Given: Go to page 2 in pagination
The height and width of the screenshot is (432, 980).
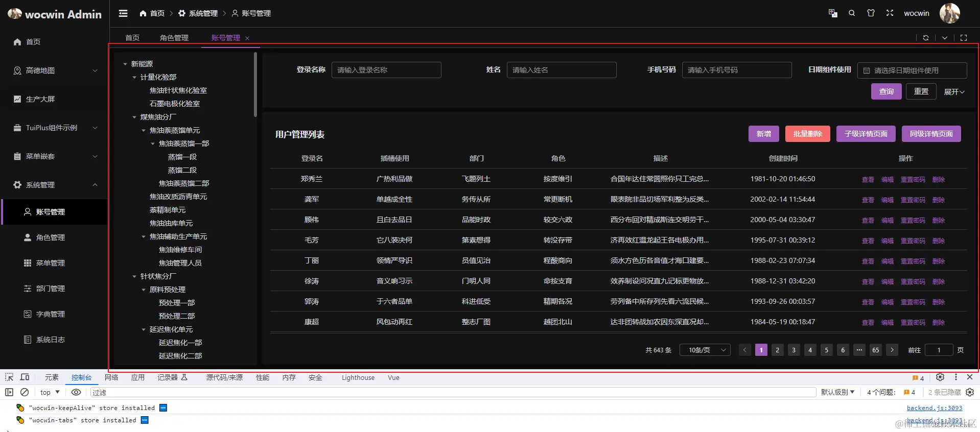Looking at the screenshot, I should coord(778,350).
